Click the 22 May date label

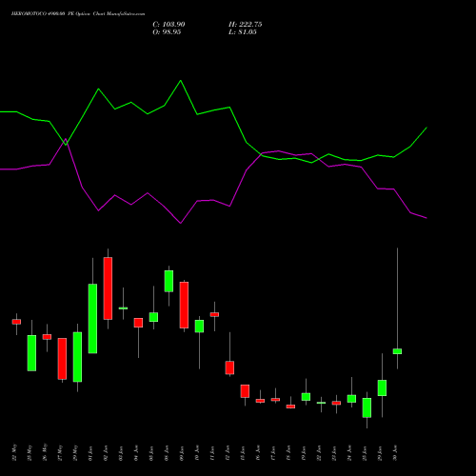click(x=15, y=452)
